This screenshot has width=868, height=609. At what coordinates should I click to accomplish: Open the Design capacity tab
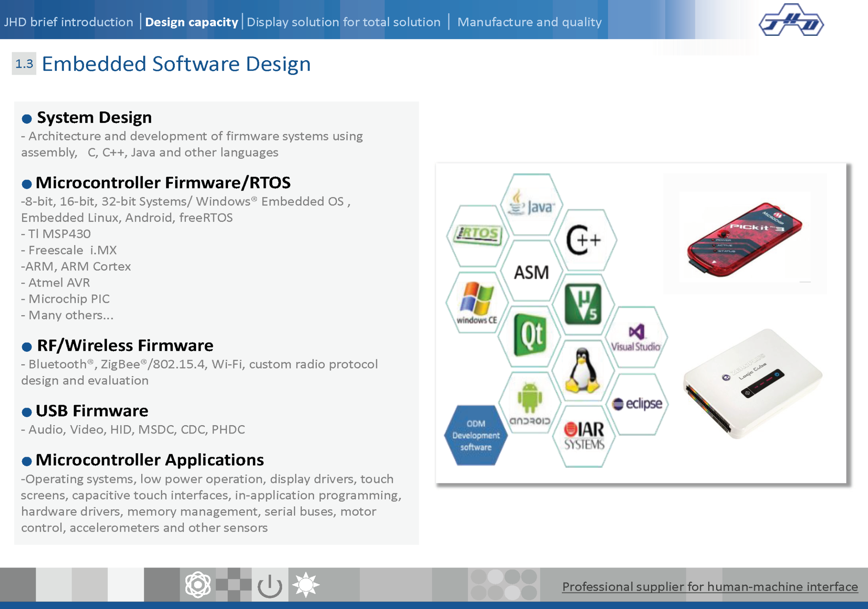(x=191, y=22)
